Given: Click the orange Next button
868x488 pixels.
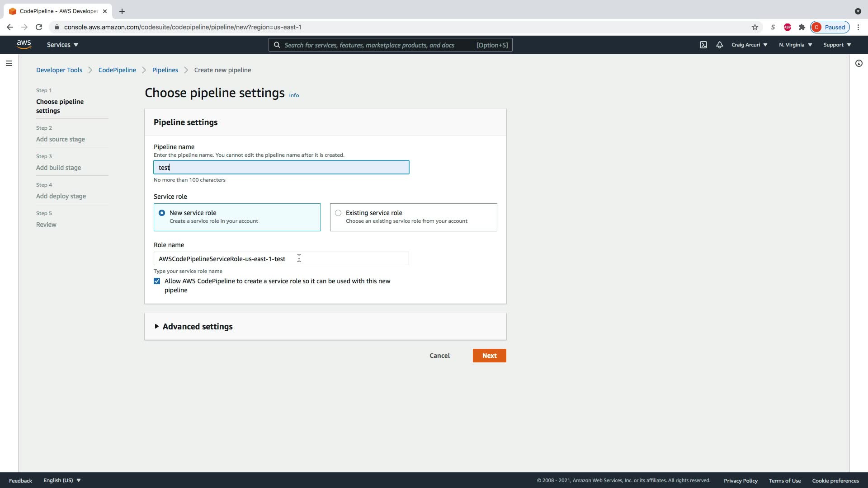Looking at the screenshot, I should click(x=489, y=356).
